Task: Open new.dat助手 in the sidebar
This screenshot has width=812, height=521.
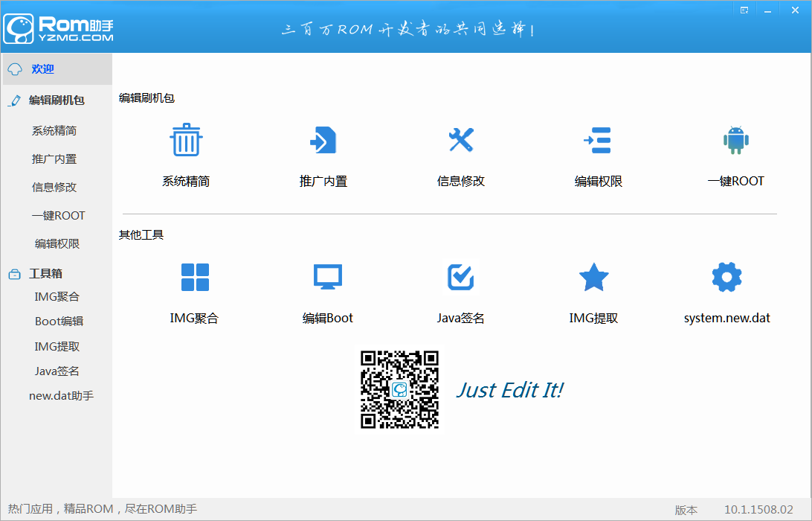Action: [61, 396]
